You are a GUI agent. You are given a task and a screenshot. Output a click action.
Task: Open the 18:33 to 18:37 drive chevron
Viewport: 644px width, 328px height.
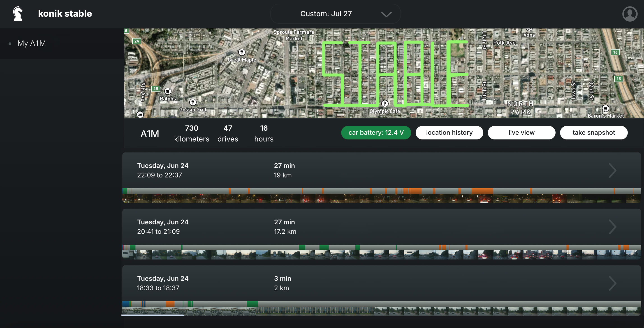612,283
